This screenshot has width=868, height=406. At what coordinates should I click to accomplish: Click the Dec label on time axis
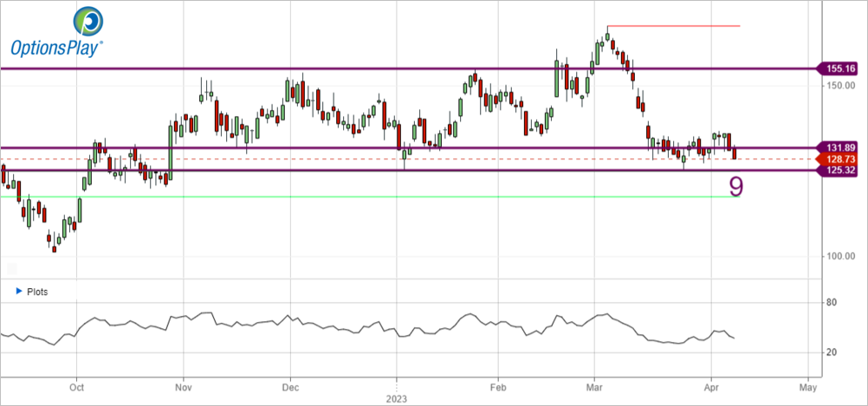tap(290, 388)
